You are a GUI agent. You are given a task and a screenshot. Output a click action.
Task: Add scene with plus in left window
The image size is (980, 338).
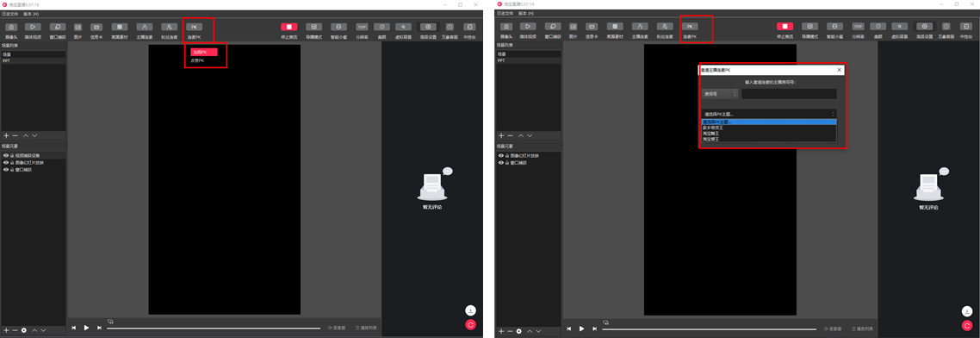[x=6, y=135]
